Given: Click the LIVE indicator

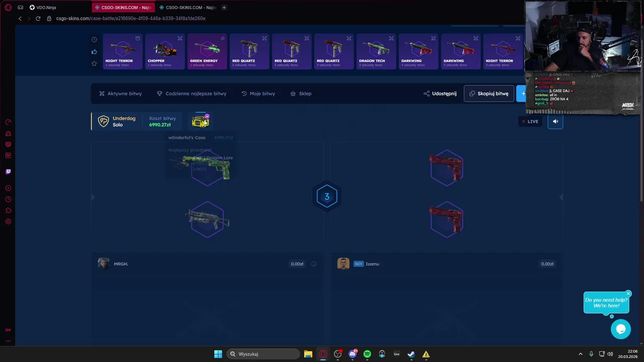Looking at the screenshot, I should click(x=530, y=121).
